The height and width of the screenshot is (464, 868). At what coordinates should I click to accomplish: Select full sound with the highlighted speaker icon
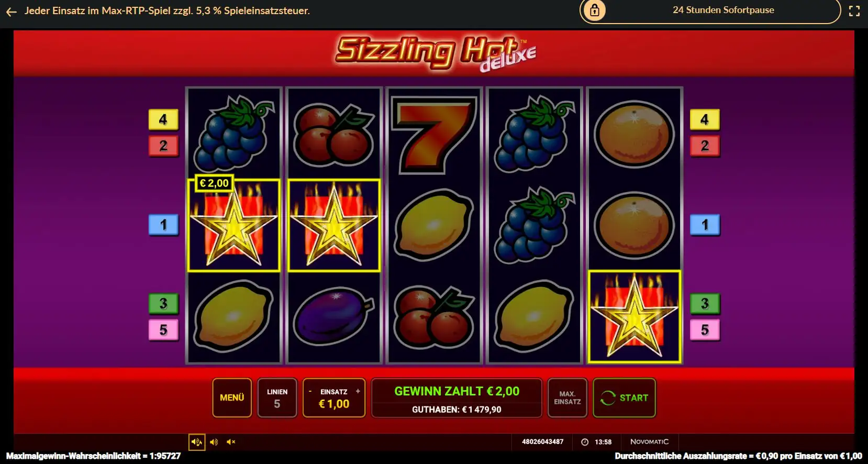pos(197,442)
